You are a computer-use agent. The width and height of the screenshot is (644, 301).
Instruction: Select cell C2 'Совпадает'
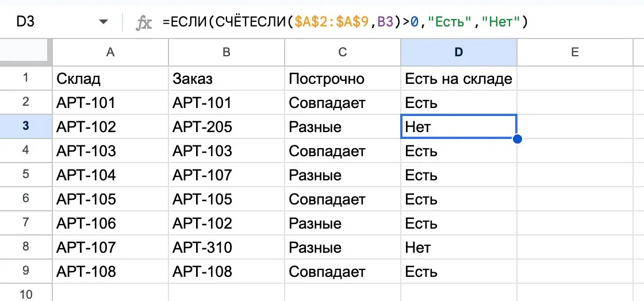343,102
